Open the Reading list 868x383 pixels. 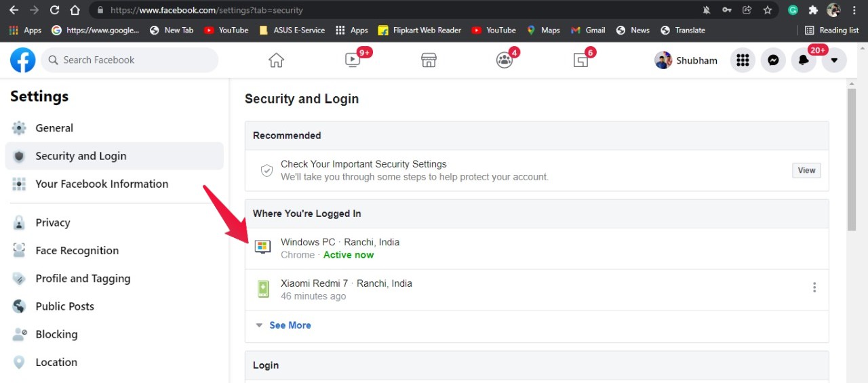click(832, 30)
